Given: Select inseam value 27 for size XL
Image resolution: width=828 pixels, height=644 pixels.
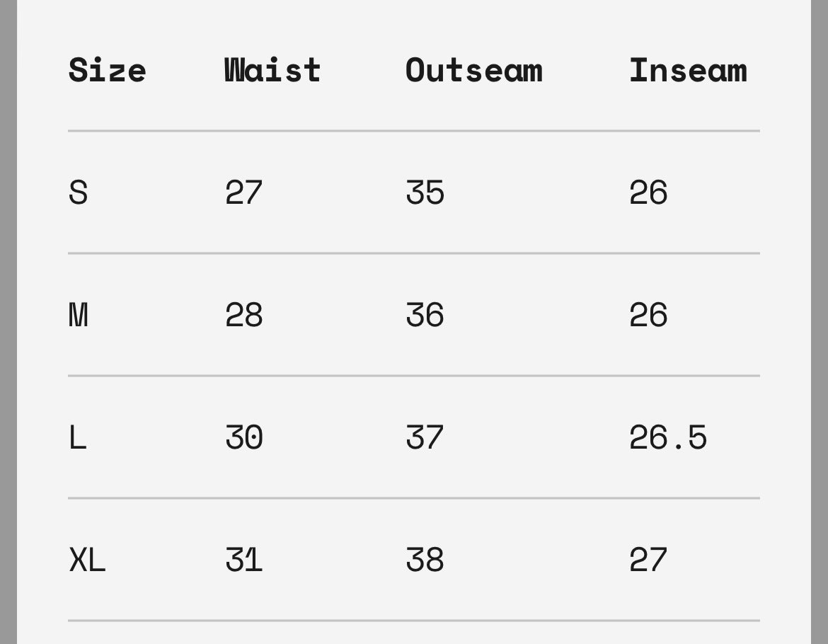Looking at the screenshot, I should point(648,560).
